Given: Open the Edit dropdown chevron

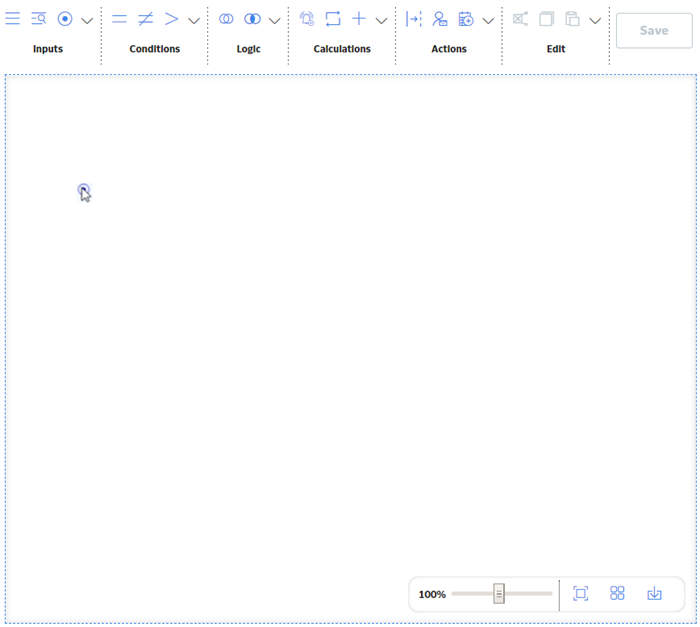Looking at the screenshot, I should pyautogui.click(x=595, y=21).
